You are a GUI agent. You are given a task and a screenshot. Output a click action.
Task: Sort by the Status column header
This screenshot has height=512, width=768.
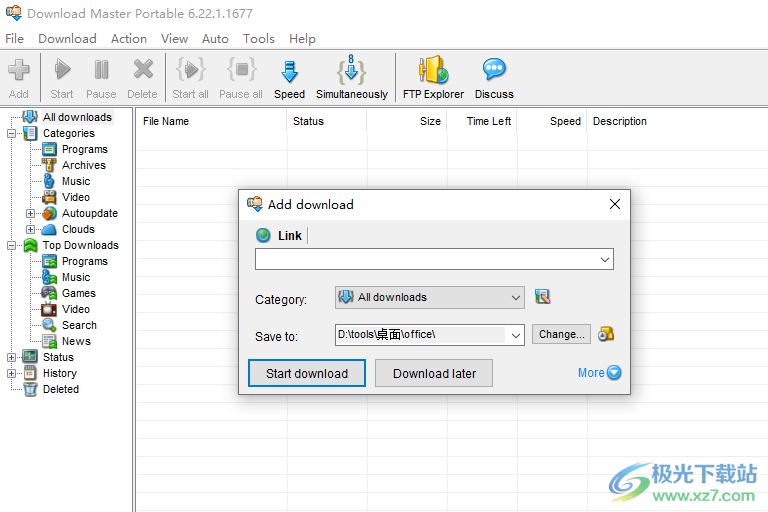tap(327, 121)
